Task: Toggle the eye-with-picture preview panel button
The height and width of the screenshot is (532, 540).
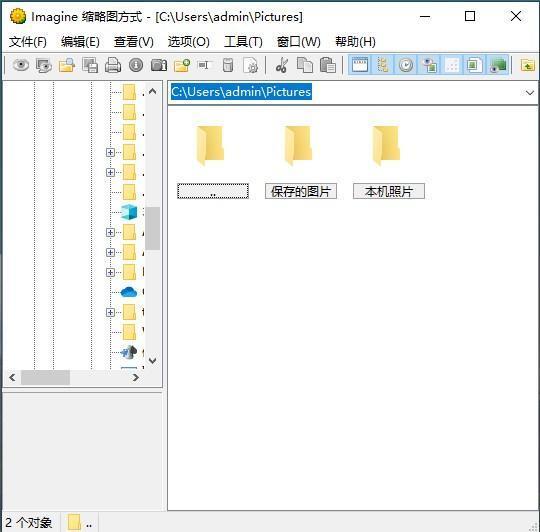Action: tap(429, 65)
